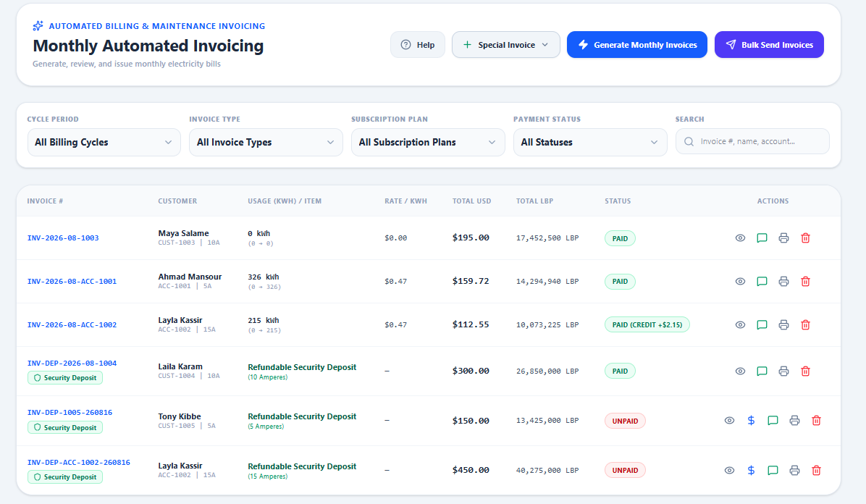Image resolution: width=866 pixels, height=504 pixels.
Task: Click the PAID (CREDIT +$2.15) badge
Action: pyautogui.click(x=647, y=325)
